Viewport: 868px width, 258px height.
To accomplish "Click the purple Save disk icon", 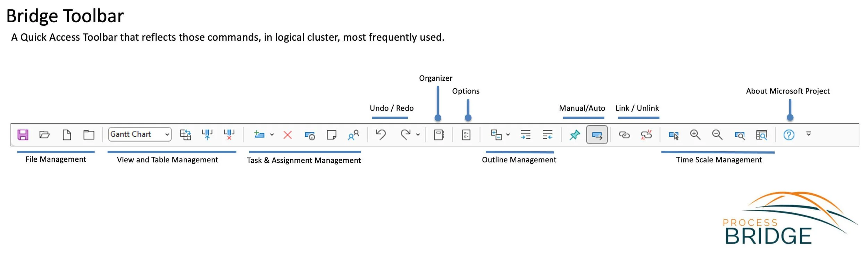I will pyautogui.click(x=23, y=135).
